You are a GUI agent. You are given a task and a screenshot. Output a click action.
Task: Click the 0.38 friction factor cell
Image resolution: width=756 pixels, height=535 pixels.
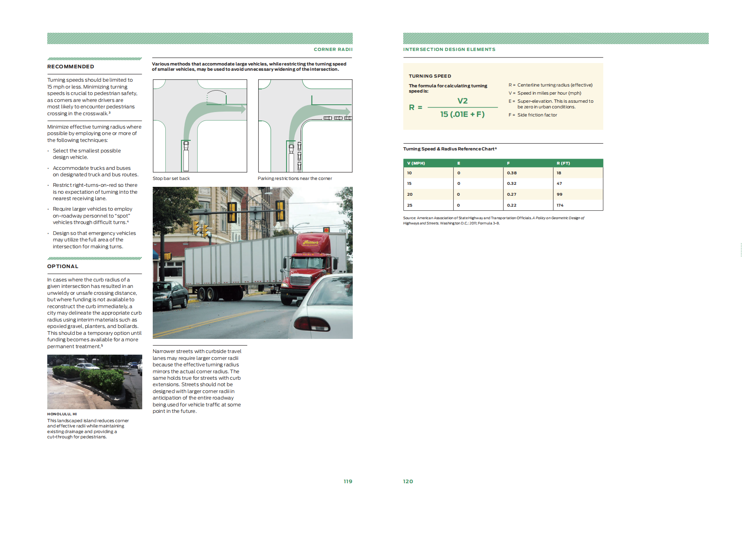point(512,173)
